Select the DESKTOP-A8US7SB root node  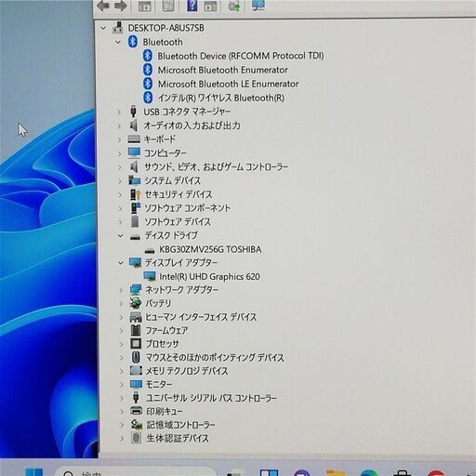[x=166, y=28]
